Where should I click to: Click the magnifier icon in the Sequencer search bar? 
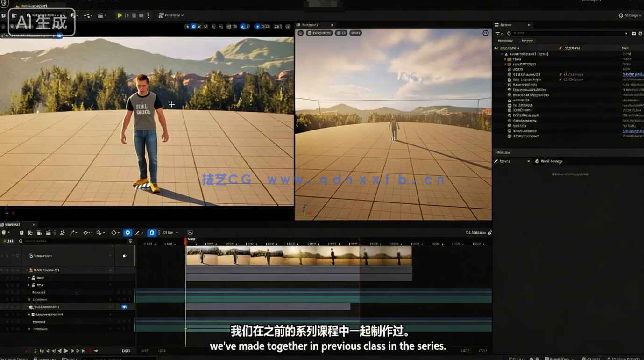click(21, 241)
